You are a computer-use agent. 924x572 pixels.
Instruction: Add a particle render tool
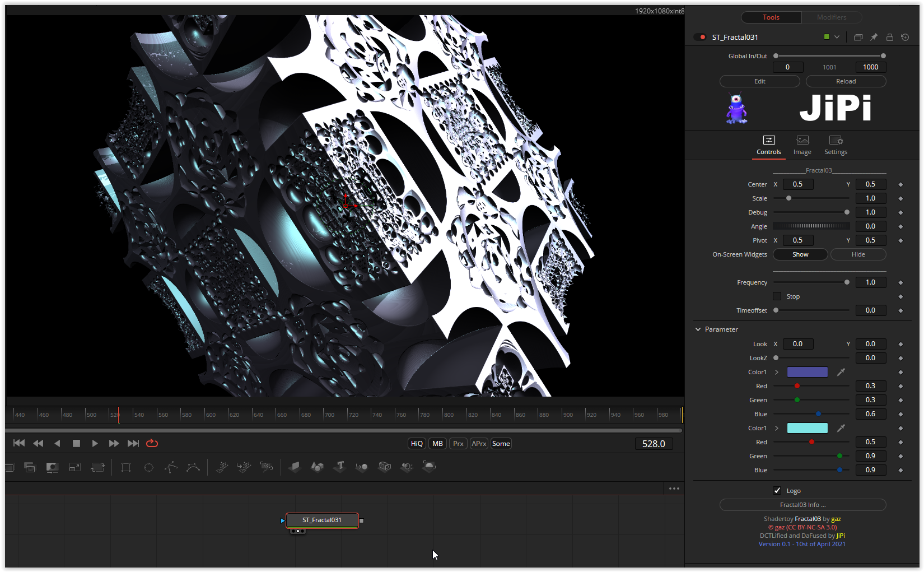point(267,467)
